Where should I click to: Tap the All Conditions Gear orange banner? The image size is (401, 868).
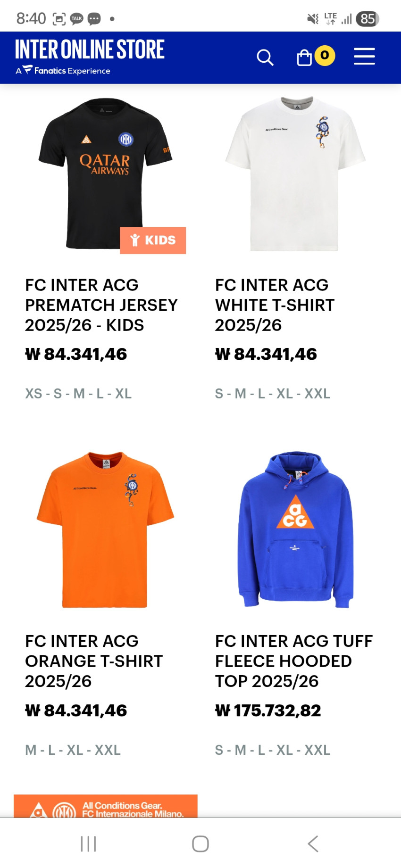pos(106,806)
